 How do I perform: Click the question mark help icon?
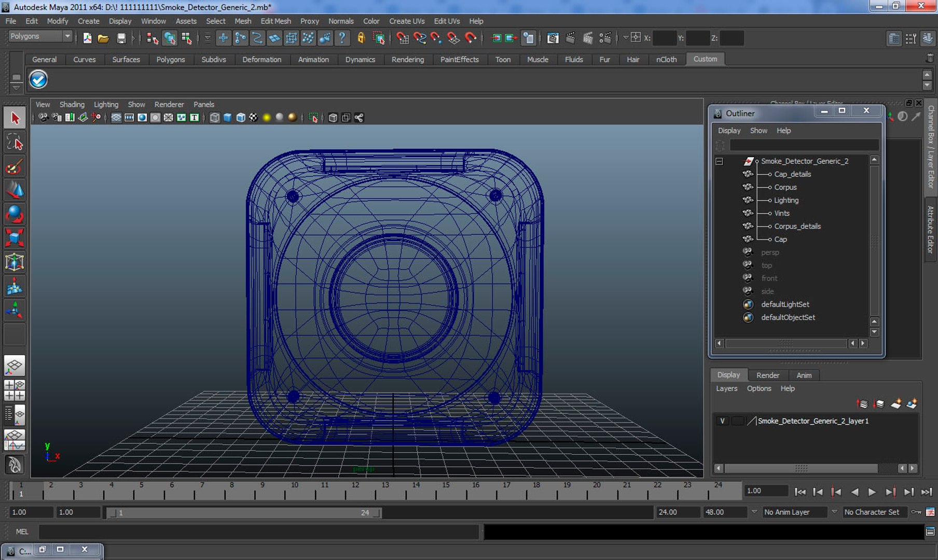(x=342, y=38)
